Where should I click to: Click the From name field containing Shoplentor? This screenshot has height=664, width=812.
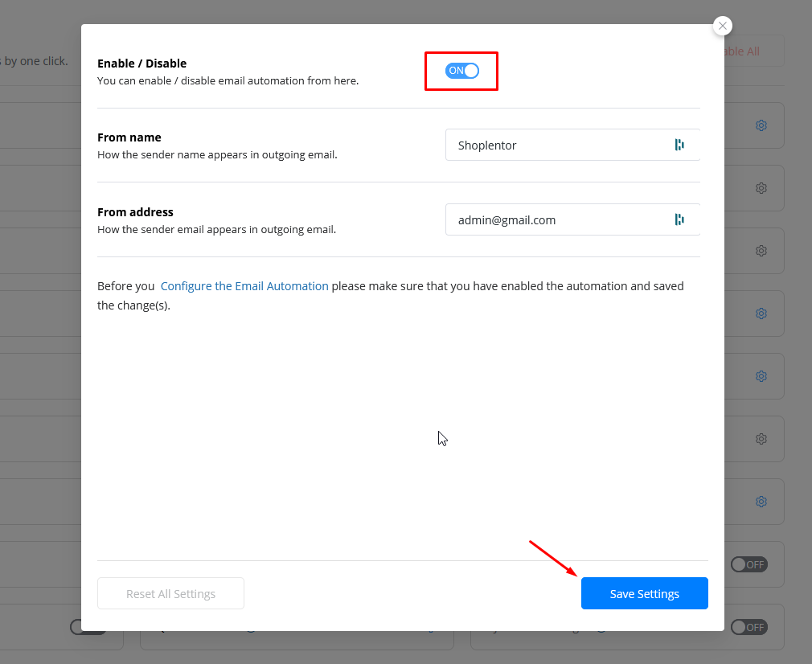pyautogui.click(x=559, y=146)
